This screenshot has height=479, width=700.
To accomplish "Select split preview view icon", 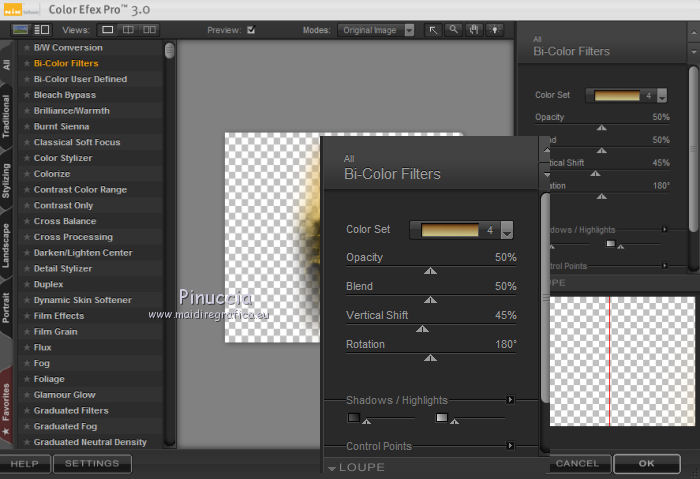I will point(128,30).
